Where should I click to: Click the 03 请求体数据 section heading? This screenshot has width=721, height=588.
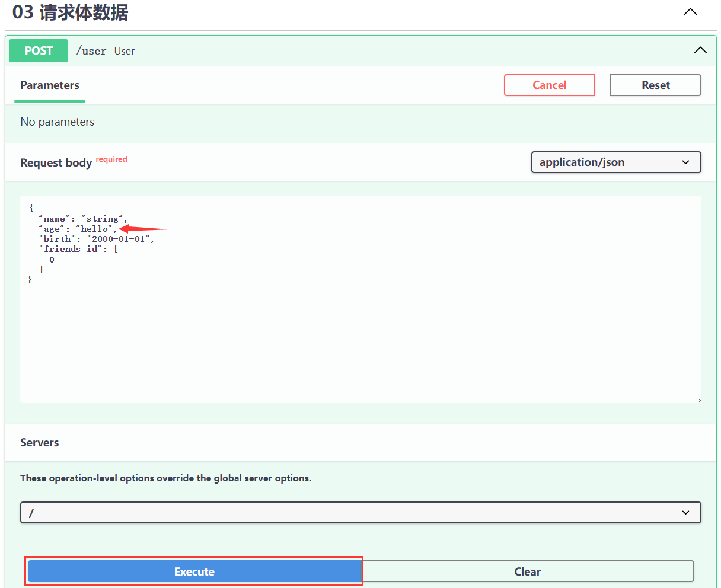click(71, 12)
